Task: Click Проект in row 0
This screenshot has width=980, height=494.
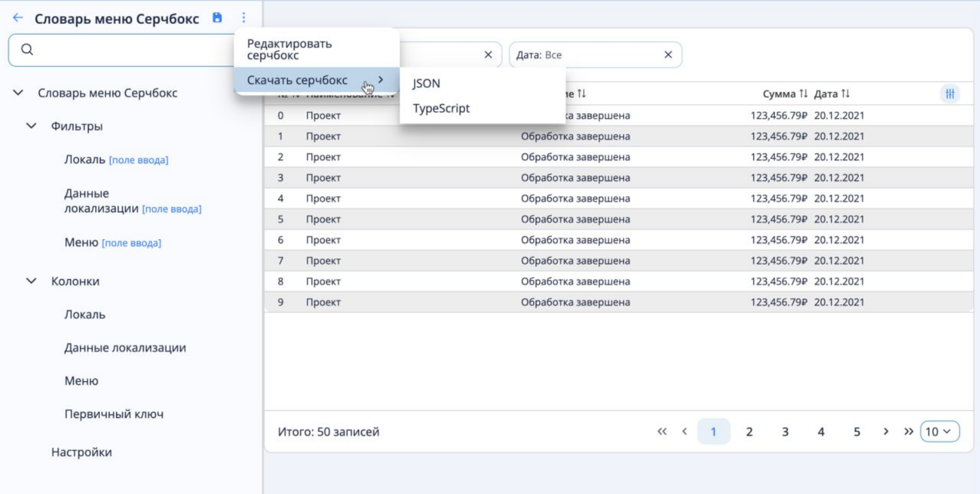Action: tap(323, 115)
